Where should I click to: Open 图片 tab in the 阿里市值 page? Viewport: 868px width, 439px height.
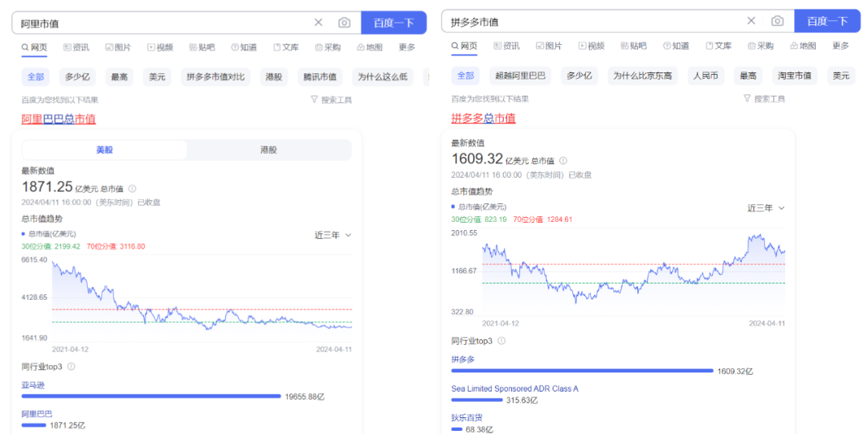pyautogui.click(x=118, y=47)
